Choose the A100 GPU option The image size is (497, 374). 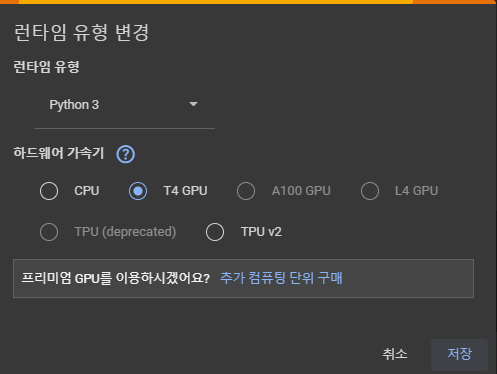(x=246, y=191)
